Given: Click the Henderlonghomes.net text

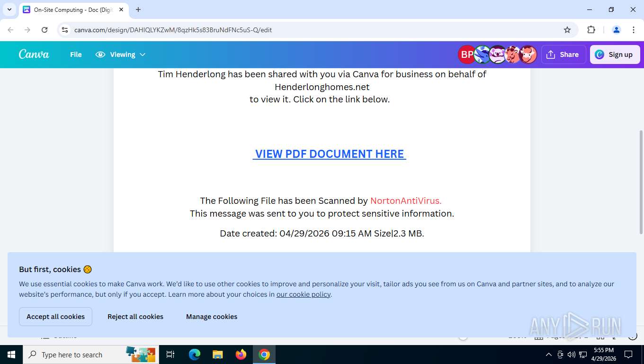Looking at the screenshot, I should coord(322,87).
